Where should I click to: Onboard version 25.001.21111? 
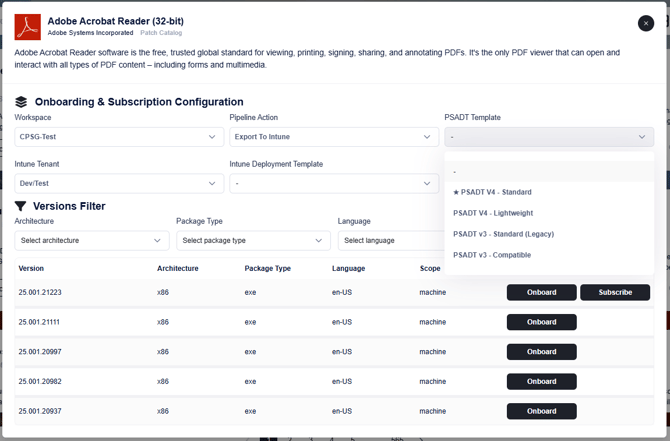click(541, 322)
